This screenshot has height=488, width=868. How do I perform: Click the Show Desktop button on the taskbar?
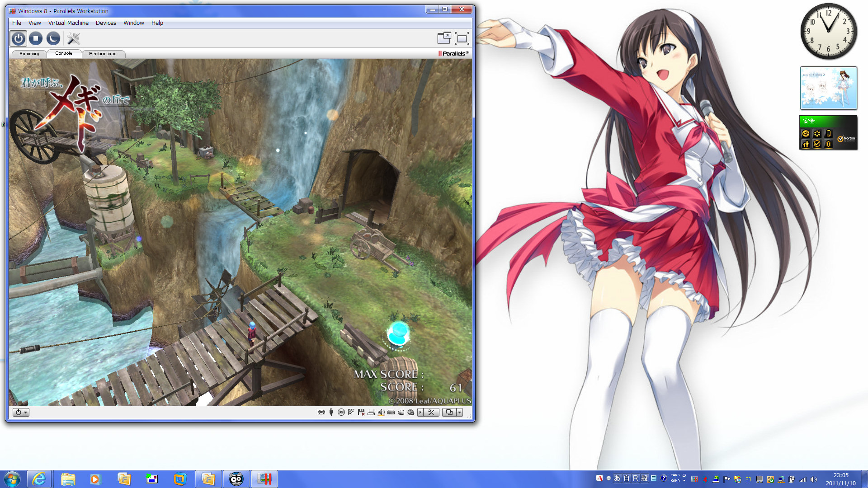pos(864,479)
